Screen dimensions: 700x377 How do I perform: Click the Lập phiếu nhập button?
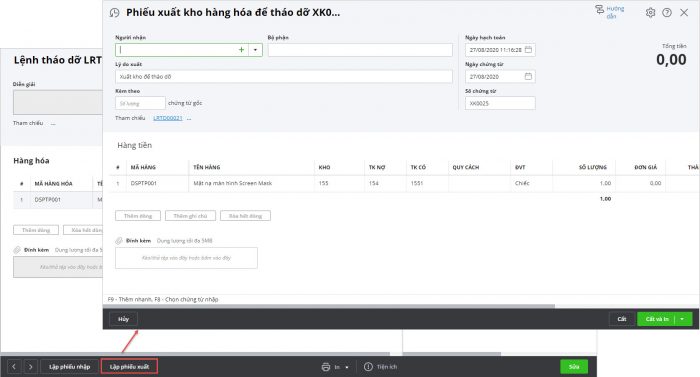coord(70,367)
